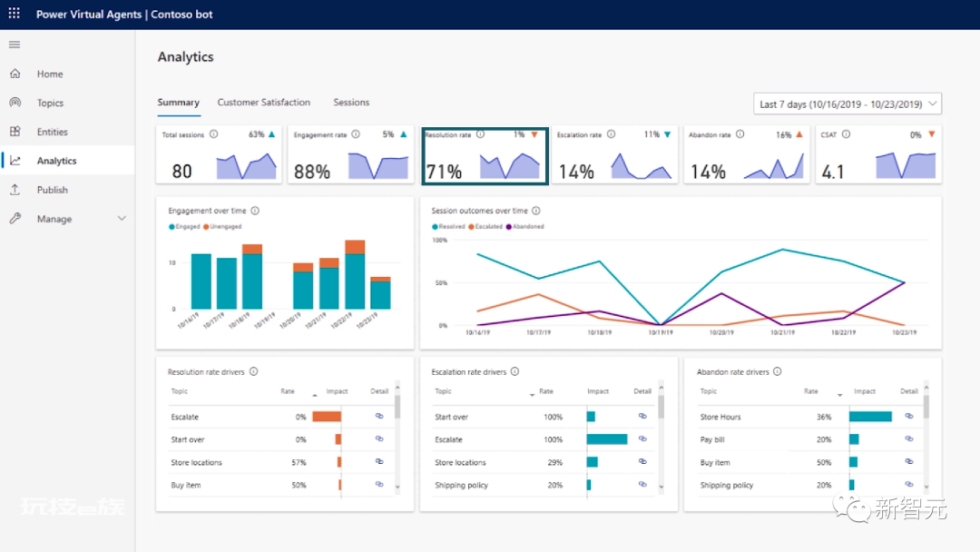Open detail link for Start over escalation row
Image resolution: width=980 pixels, height=552 pixels.
(642, 416)
